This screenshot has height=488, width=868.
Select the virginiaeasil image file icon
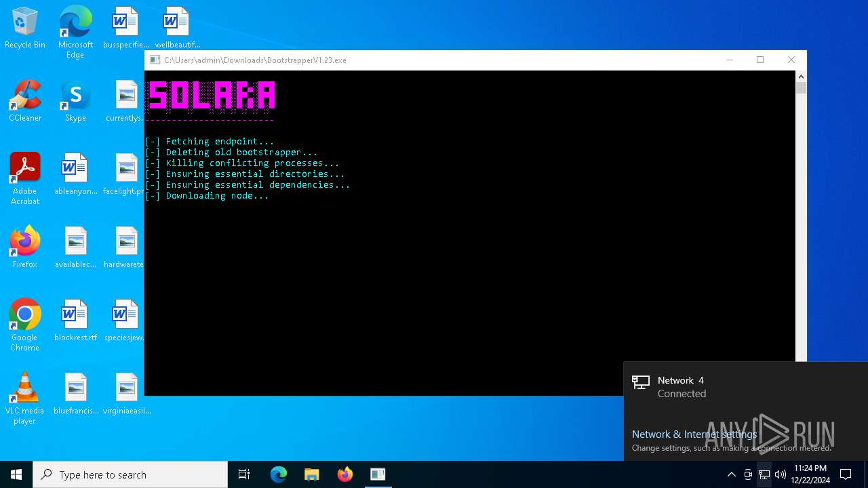[125, 394]
